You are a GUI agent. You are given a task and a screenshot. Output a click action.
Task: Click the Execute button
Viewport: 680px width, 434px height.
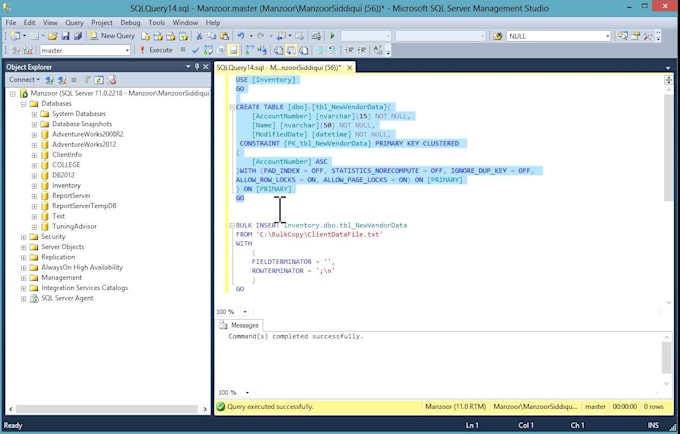coord(156,50)
